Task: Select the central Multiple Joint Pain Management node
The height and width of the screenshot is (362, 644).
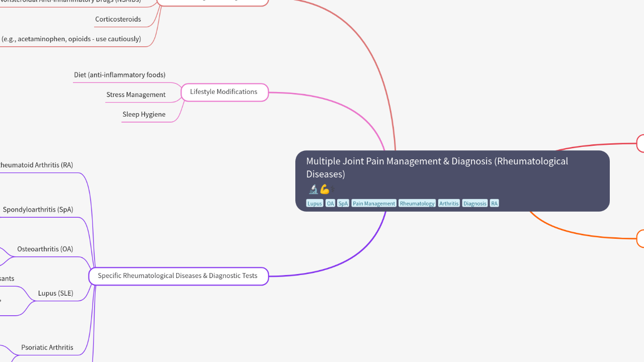Action: 452,181
